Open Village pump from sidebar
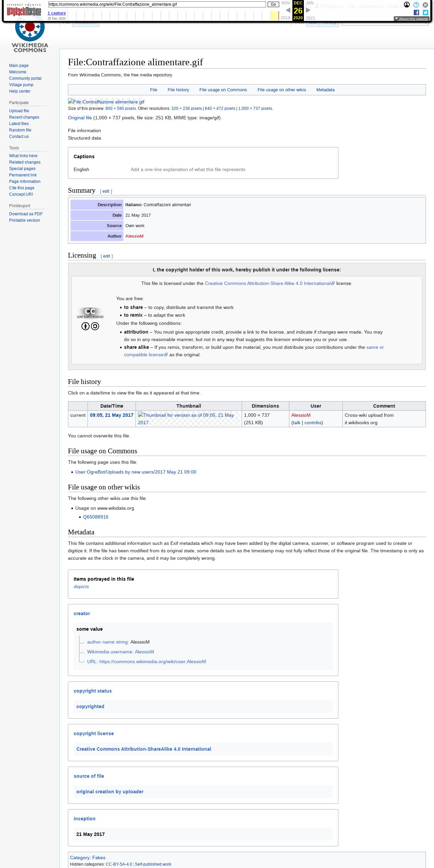Viewport: 434px width, 868px height. point(21,85)
